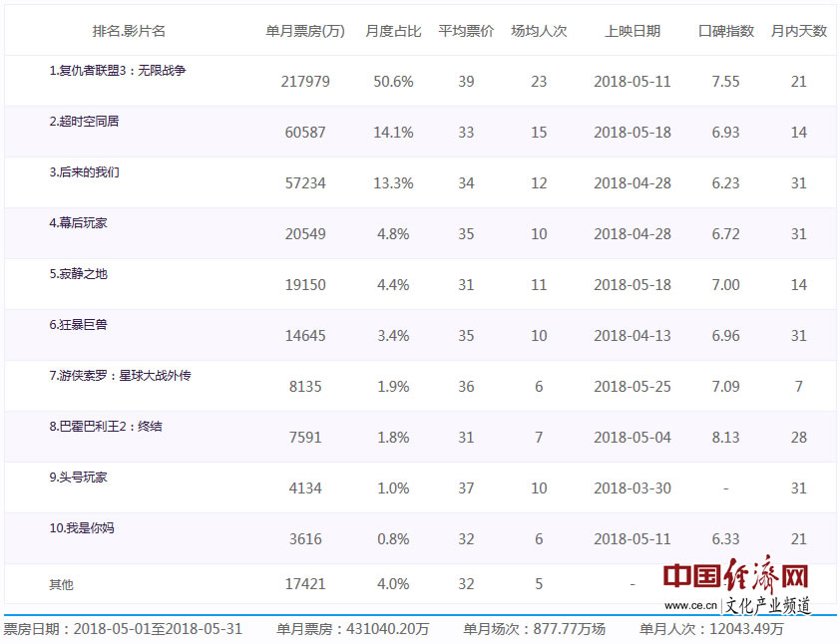
Task: Select box office value 4134
Action: 305,488
